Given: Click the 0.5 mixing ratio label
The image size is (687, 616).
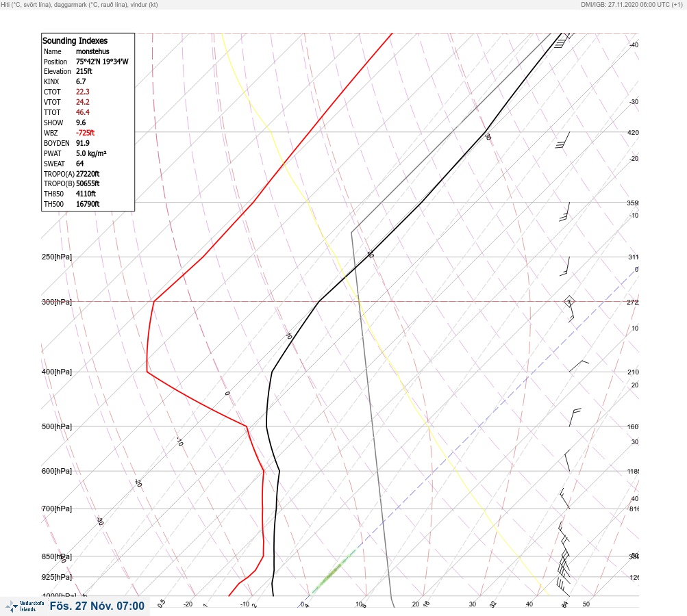Looking at the screenshot, I should click(x=161, y=603).
